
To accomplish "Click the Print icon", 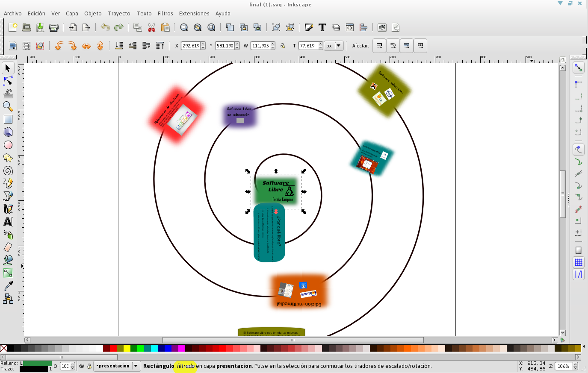I will 54,27.
